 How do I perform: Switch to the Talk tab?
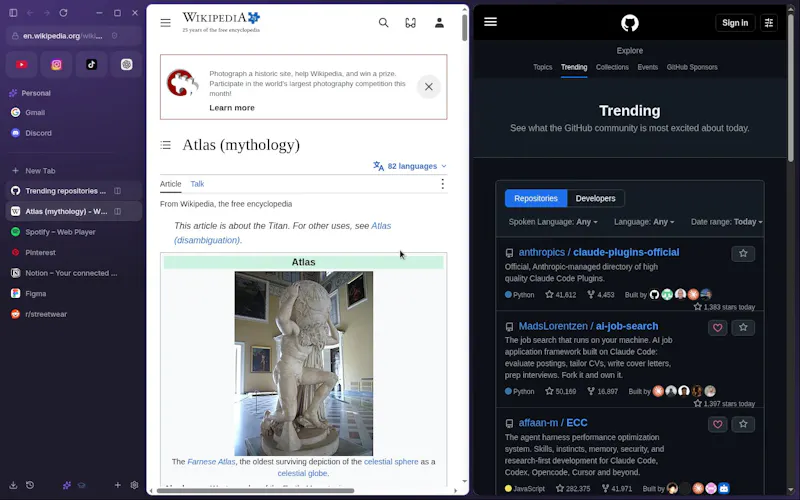point(197,184)
